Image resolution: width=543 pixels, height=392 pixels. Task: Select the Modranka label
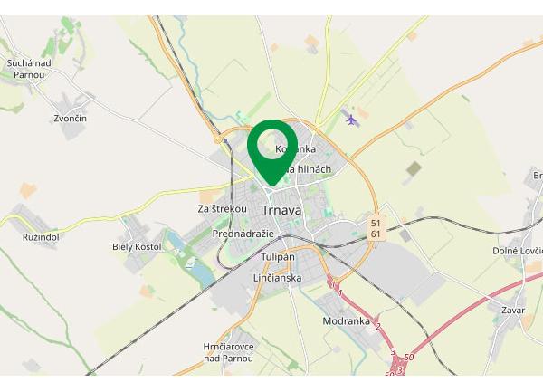346,321
